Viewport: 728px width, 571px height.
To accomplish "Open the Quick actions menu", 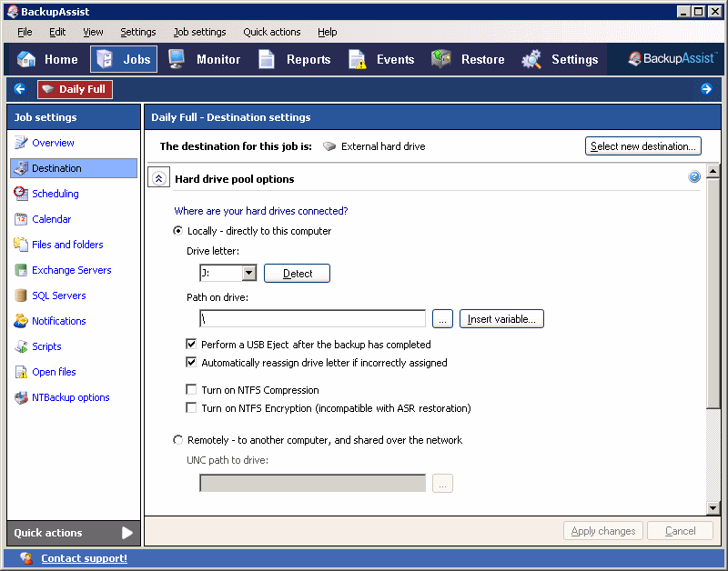I will point(271,32).
